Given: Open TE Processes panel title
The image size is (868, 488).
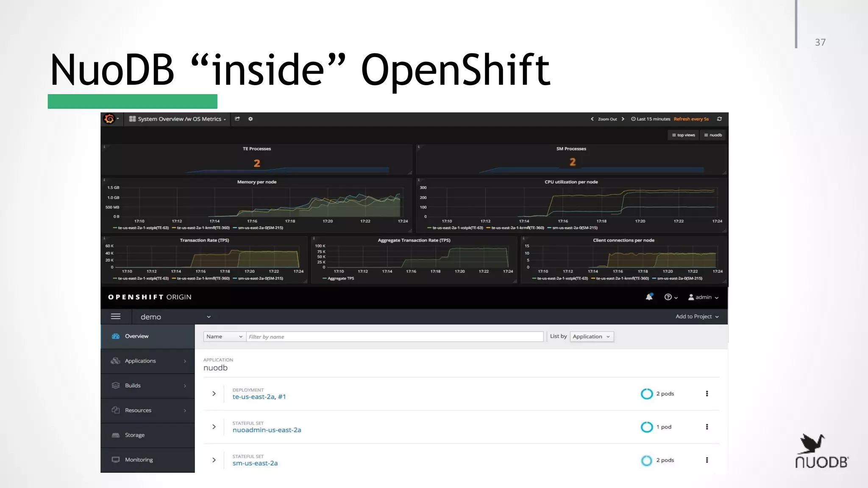Looking at the screenshot, I should [256, 149].
